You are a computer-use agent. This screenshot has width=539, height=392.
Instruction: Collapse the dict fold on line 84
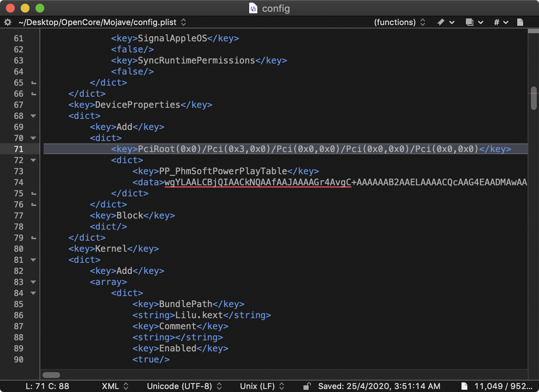33,293
